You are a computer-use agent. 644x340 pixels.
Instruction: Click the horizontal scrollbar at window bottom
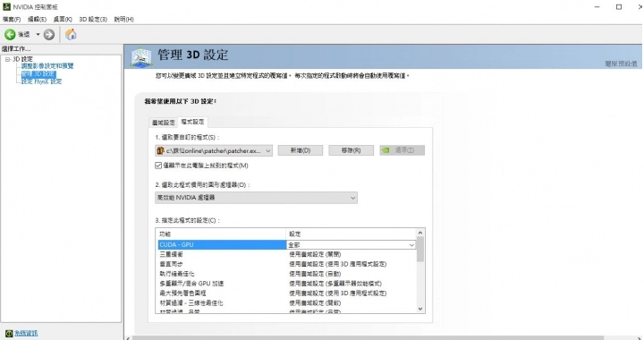(368, 338)
